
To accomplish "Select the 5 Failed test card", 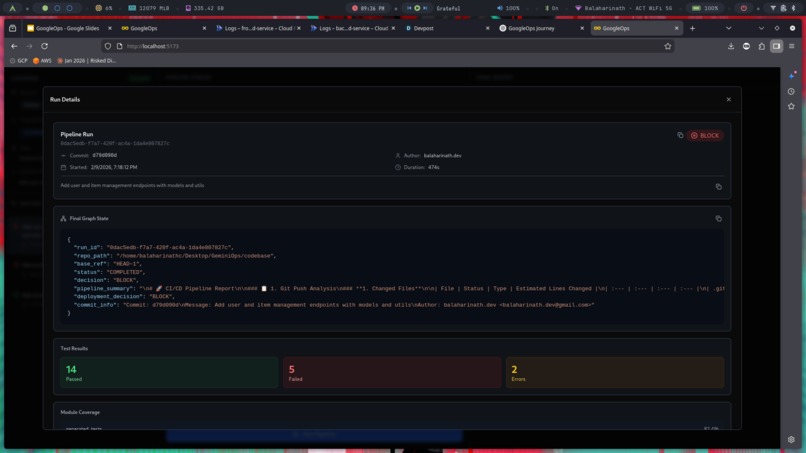I will (x=392, y=372).
